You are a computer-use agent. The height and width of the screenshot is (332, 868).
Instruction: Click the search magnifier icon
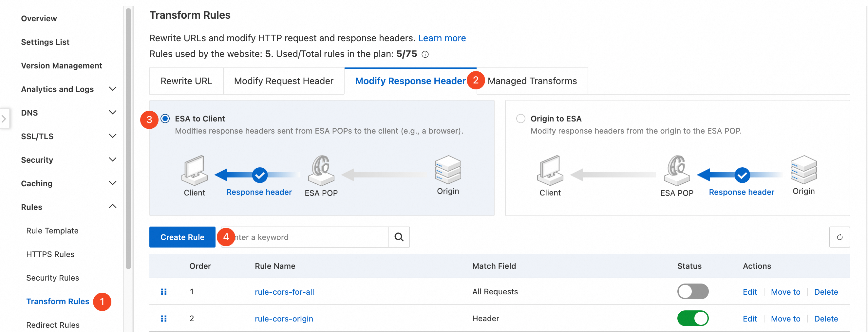click(399, 237)
